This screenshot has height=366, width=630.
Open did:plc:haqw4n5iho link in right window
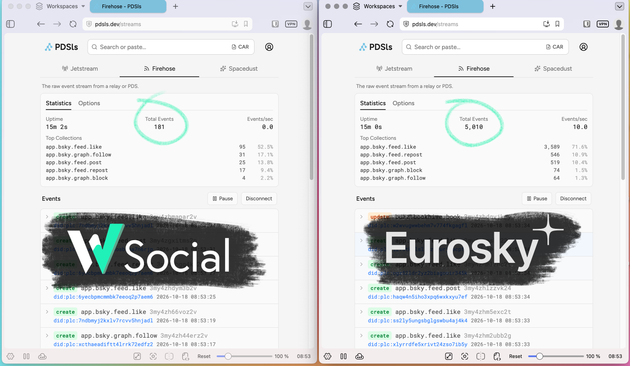pos(417,297)
